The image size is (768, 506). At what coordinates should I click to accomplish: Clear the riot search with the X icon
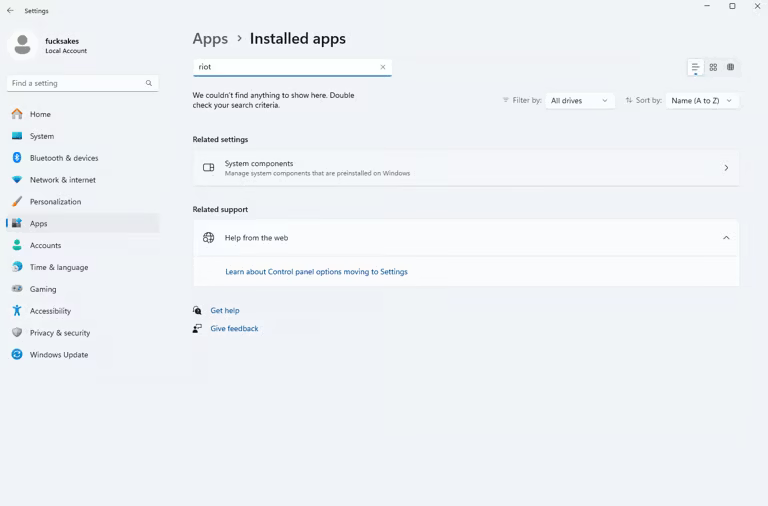click(383, 67)
